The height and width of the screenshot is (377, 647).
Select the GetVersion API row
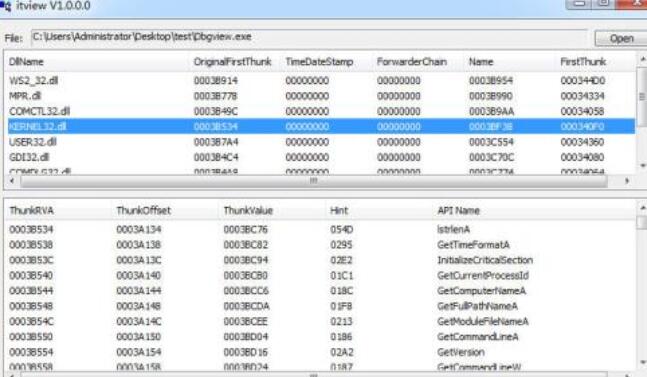321,352
